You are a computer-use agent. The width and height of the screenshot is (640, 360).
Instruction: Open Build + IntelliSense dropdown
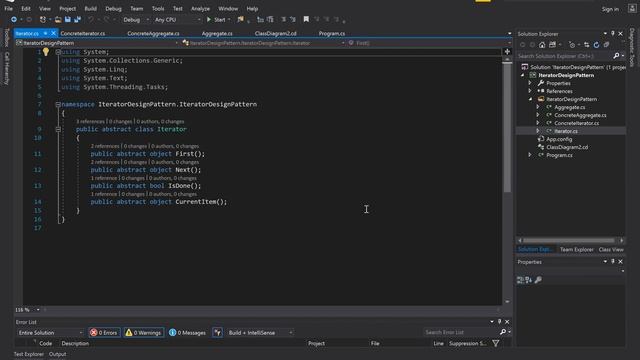click(x=260, y=333)
